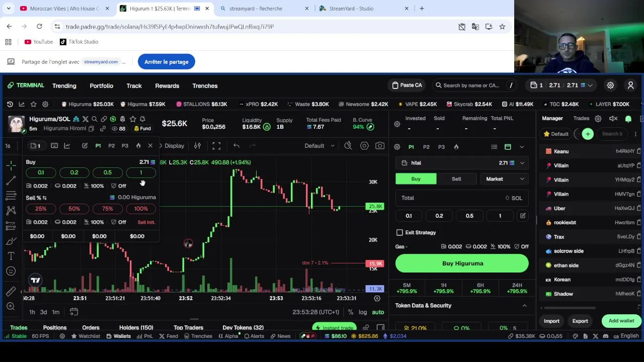Screen dimensions: 644x362
Task: Select flame preset in floating trade panel
Action: click(138, 146)
